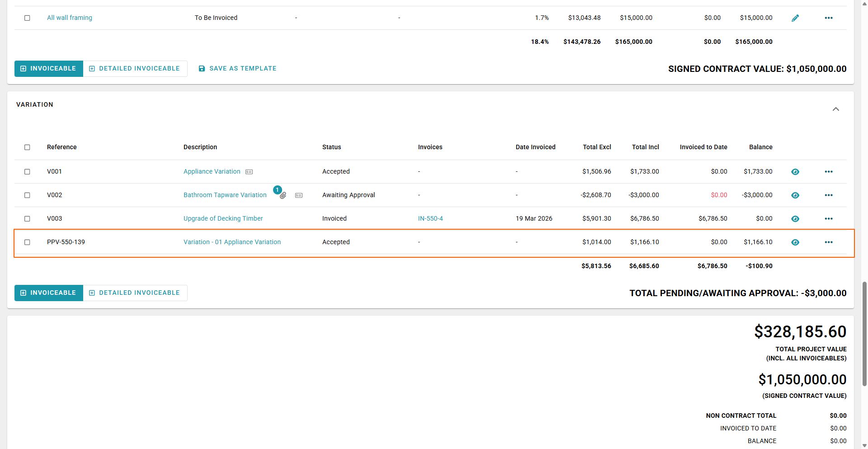The image size is (868, 449).
Task: Open invoice link IN-550-4
Action: click(x=430, y=219)
